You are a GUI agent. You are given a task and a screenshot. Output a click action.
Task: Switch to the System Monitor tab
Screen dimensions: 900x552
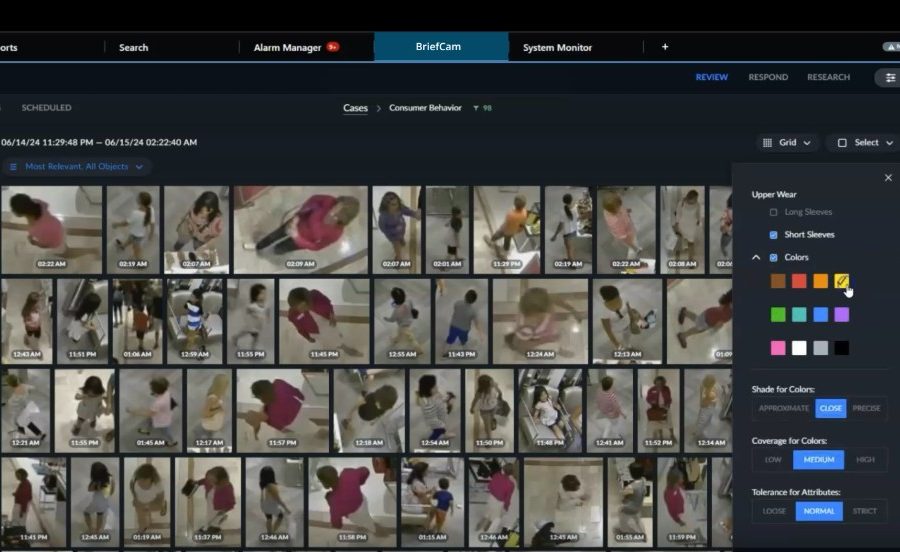click(557, 47)
